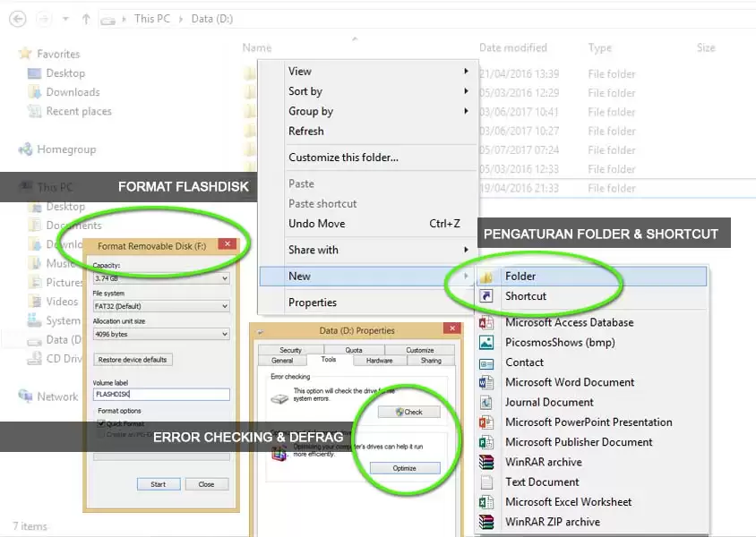This screenshot has height=537, width=756.
Task: Click the Network icon in sidebar
Action: [x=25, y=396]
